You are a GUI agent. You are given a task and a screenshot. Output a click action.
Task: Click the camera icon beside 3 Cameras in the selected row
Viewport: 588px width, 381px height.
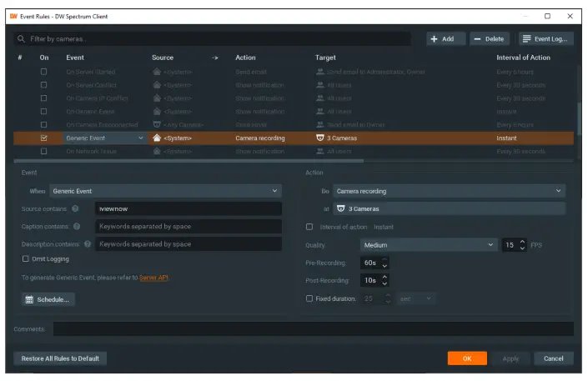tap(320, 138)
